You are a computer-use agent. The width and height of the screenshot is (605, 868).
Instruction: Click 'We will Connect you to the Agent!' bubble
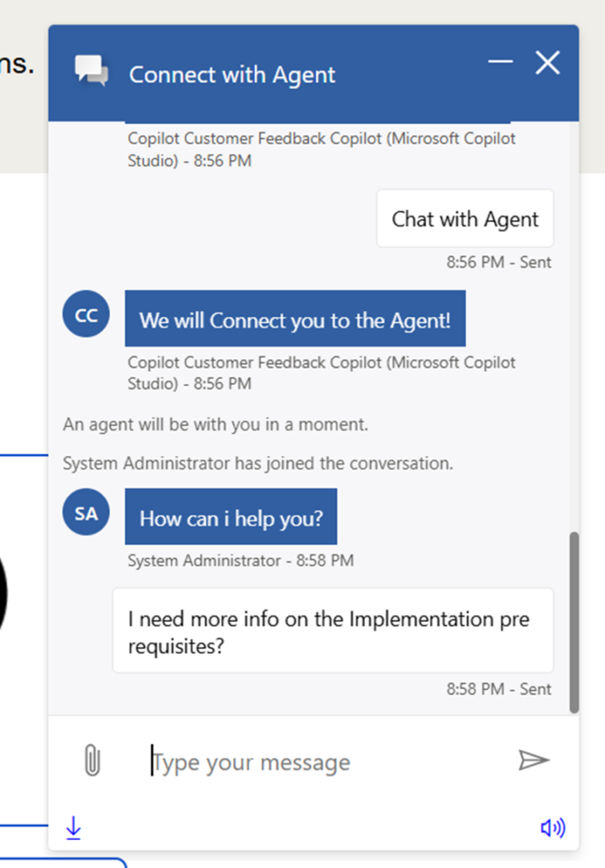[x=295, y=320]
